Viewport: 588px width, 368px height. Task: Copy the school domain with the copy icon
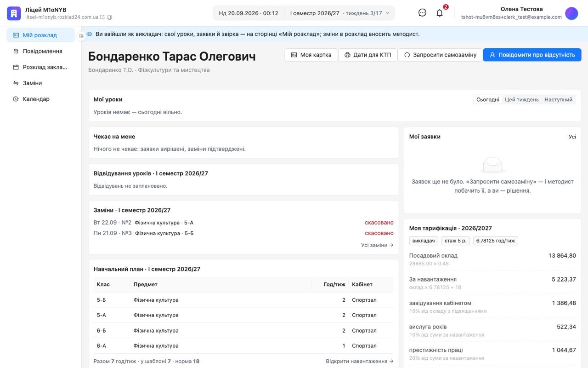(109, 17)
